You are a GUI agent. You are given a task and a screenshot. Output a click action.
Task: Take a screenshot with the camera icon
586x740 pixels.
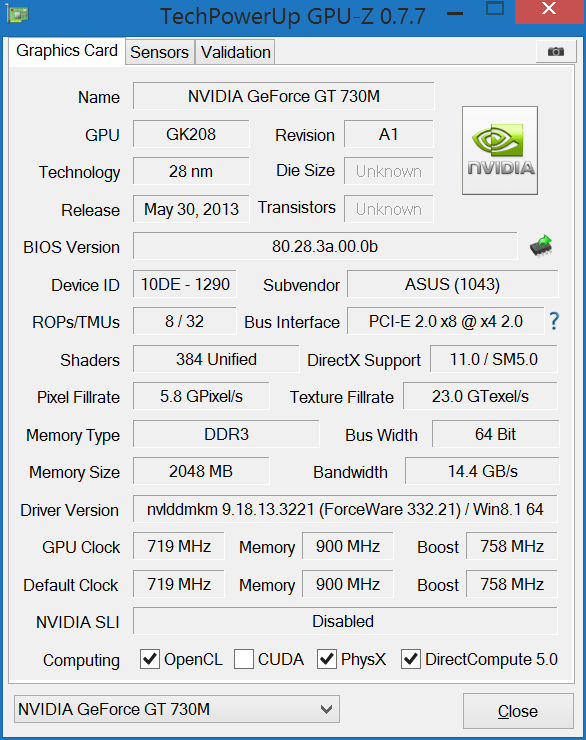pyautogui.click(x=556, y=51)
